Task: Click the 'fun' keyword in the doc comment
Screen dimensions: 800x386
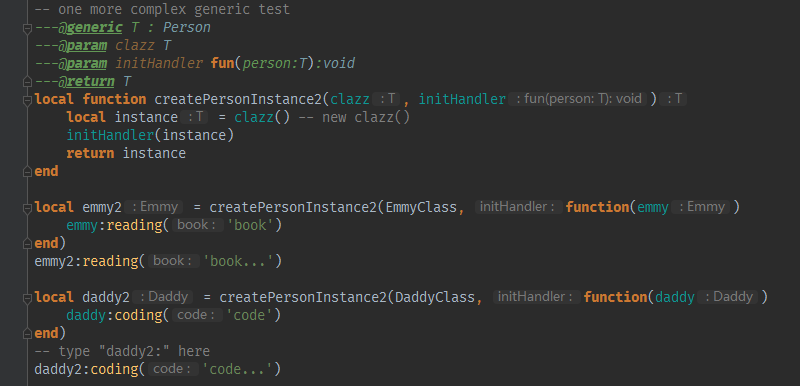Action: pos(223,63)
